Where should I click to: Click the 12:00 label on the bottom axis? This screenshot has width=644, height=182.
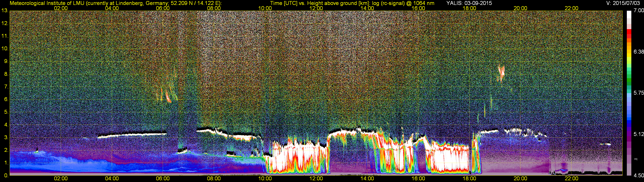coord(316,179)
